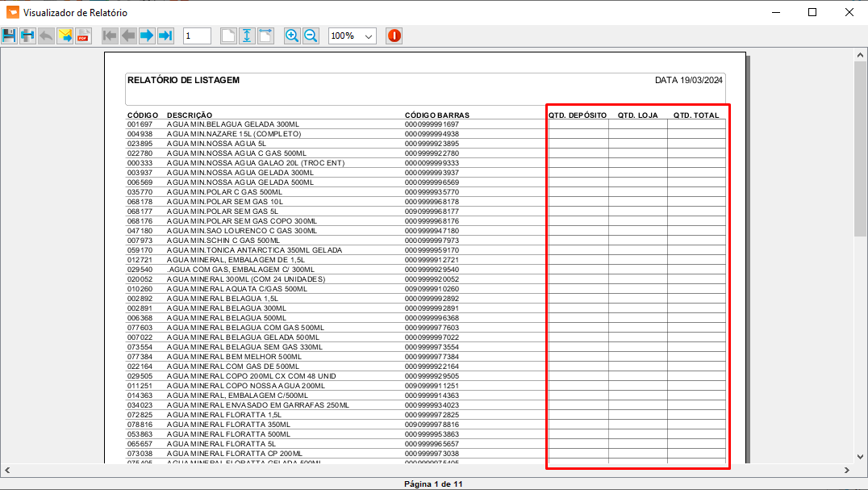Zoom in with the magnifier plus icon
This screenshot has height=490, width=868.
pyautogui.click(x=292, y=36)
